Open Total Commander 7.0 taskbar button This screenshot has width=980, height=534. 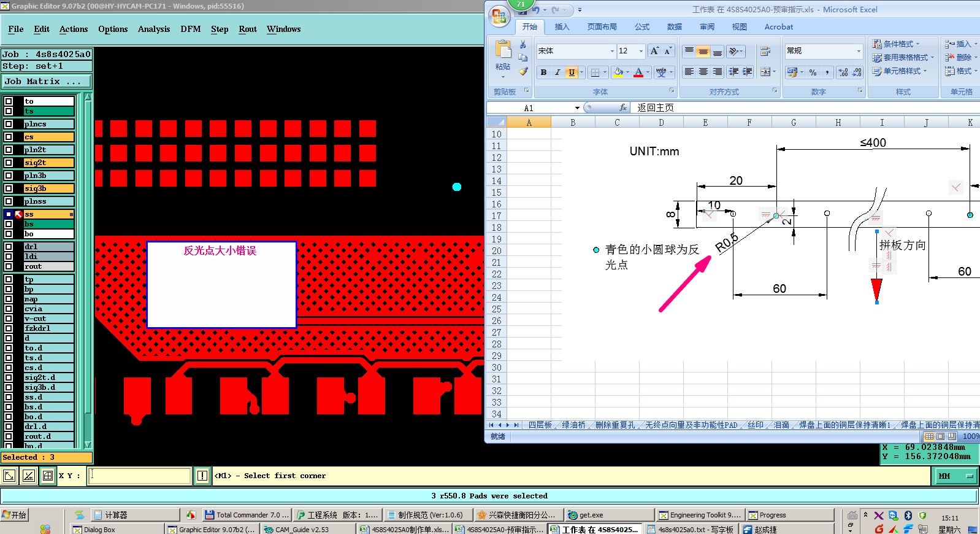[x=247, y=515]
